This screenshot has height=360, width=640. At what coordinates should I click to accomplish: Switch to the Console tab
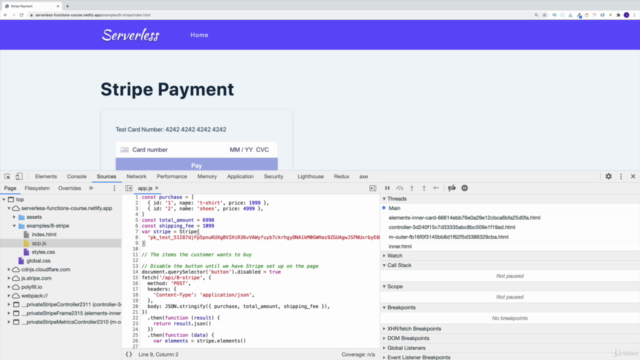(77, 176)
